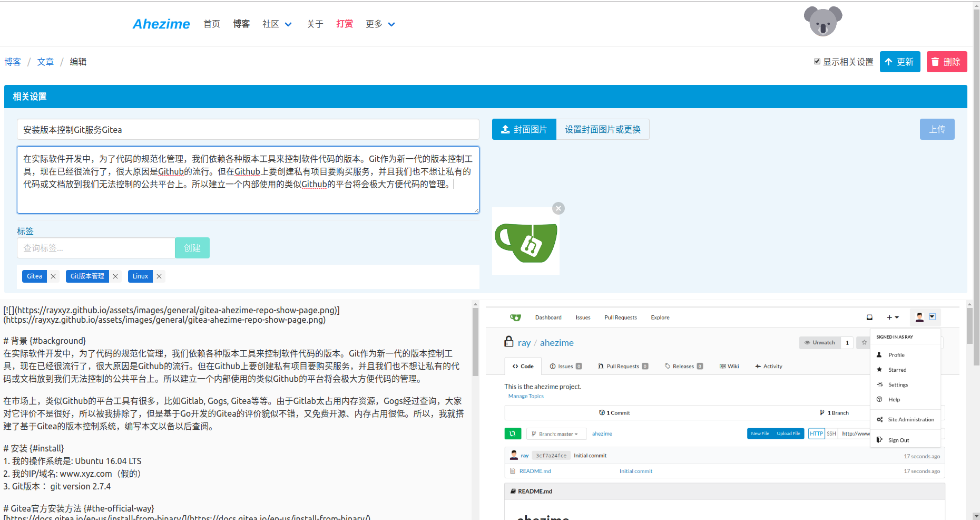
Task: Remove the Git版本管理 tag
Action: click(x=115, y=276)
